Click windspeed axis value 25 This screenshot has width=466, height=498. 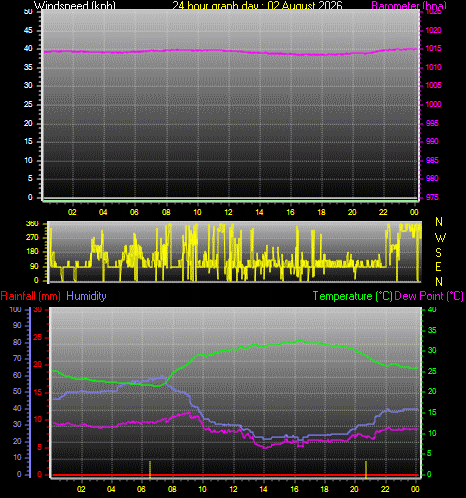(28, 104)
